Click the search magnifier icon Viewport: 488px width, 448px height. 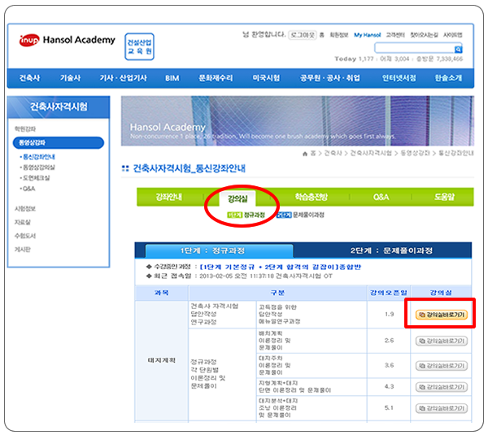click(458, 49)
